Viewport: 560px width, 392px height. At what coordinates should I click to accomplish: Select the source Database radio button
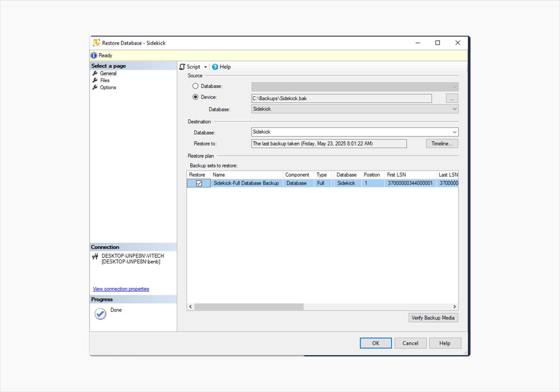click(195, 86)
